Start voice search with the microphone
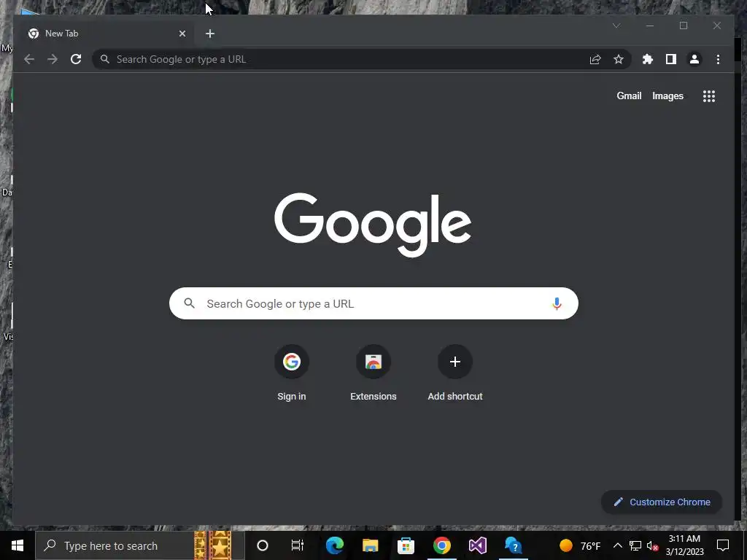 coord(557,303)
